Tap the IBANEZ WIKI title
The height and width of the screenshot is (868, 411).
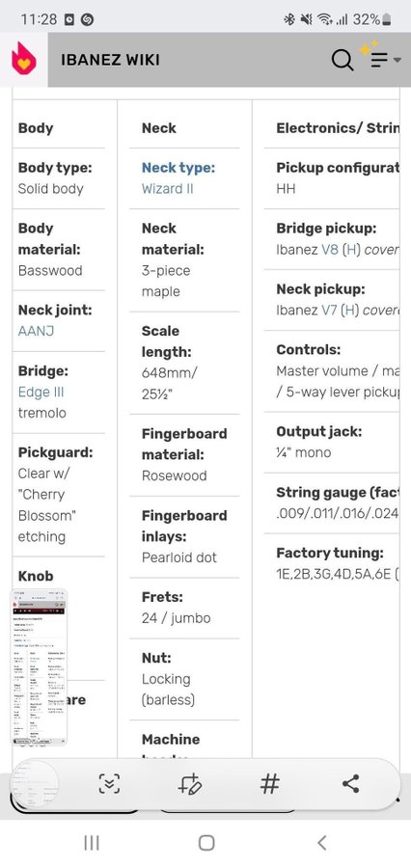tap(110, 60)
